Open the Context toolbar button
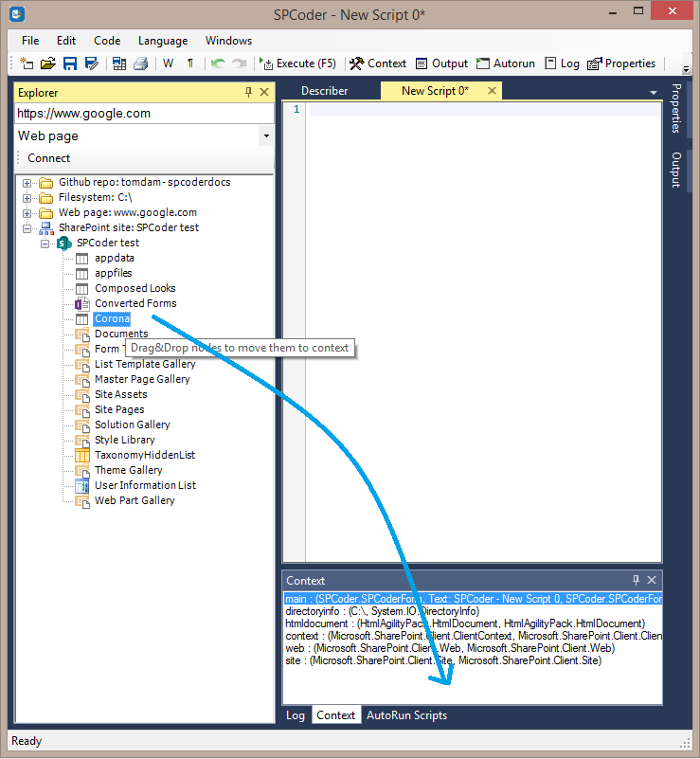The height and width of the screenshot is (759, 700). (x=378, y=63)
